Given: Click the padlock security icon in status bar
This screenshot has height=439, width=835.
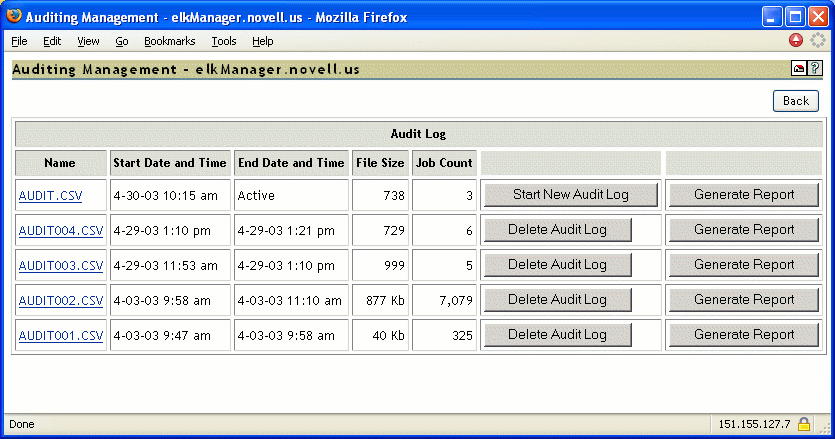Looking at the screenshot, I should point(803,424).
